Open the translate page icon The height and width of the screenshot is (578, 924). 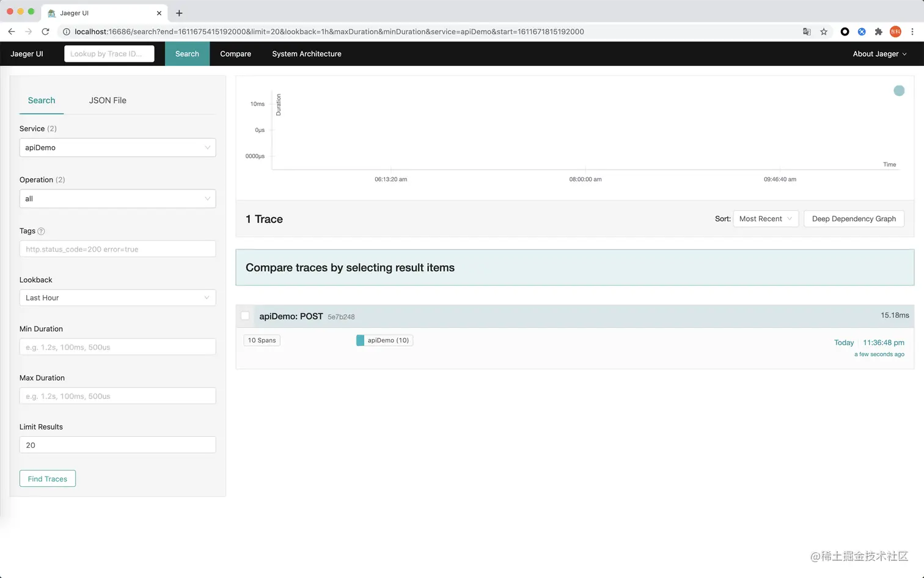tap(807, 32)
